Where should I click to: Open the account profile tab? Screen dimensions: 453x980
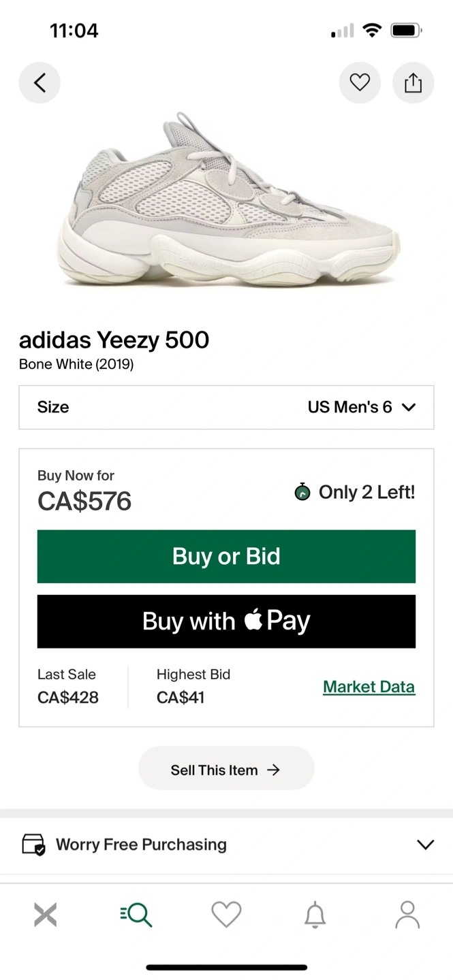click(407, 915)
